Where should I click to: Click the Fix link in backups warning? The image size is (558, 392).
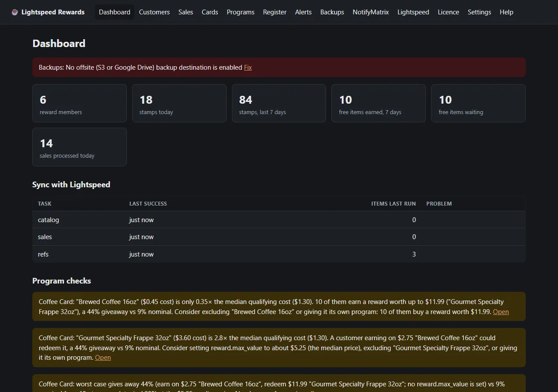tap(248, 68)
